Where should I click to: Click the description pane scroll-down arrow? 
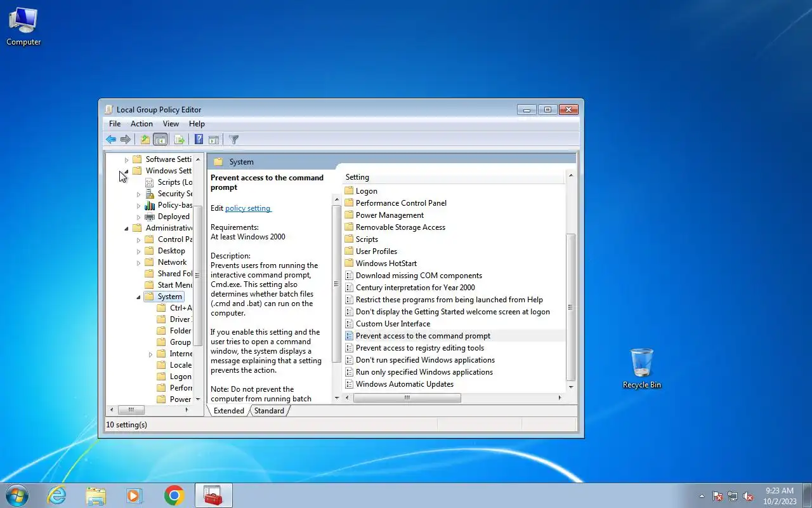[x=337, y=398]
